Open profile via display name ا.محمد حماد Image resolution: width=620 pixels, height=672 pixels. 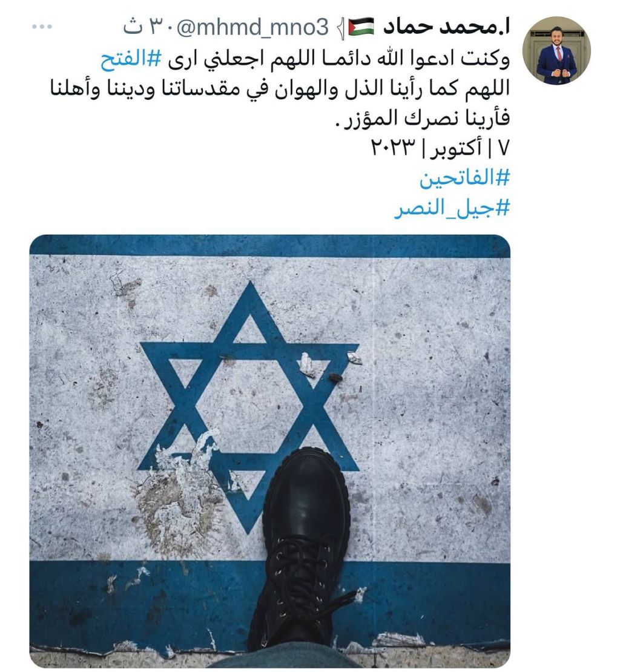click(x=446, y=27)
